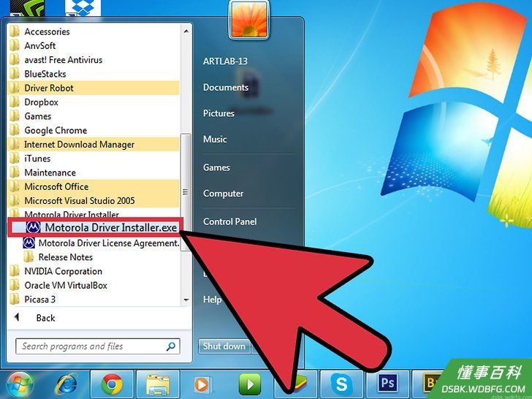Click the iTunes folder icon
The width and height of the screenshot is (532, 399).
(x=15, y=159)
